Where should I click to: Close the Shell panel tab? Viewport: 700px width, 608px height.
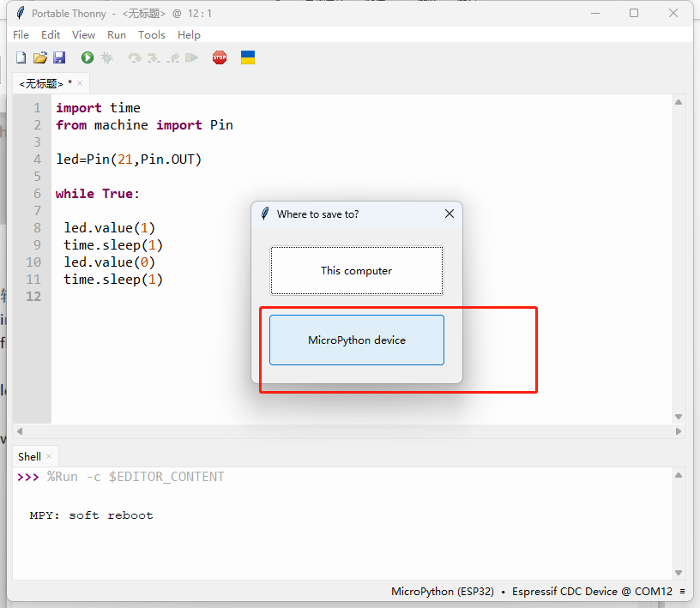pyautogui.click(x=49, y=456)
